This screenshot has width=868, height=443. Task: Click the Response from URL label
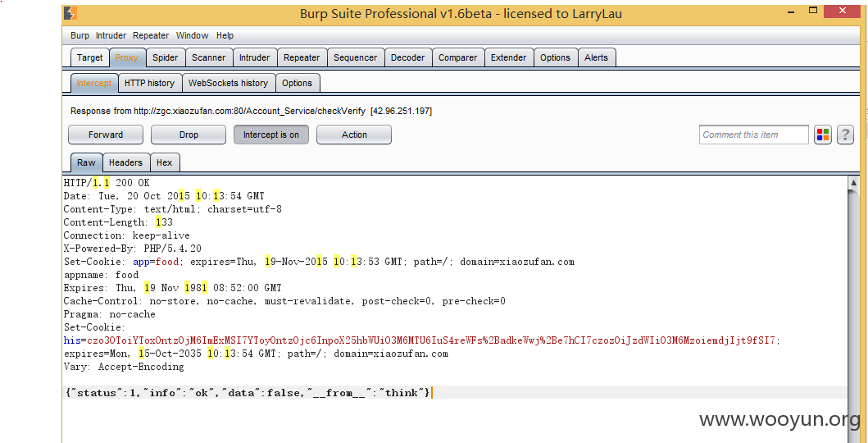click(252, 112)
